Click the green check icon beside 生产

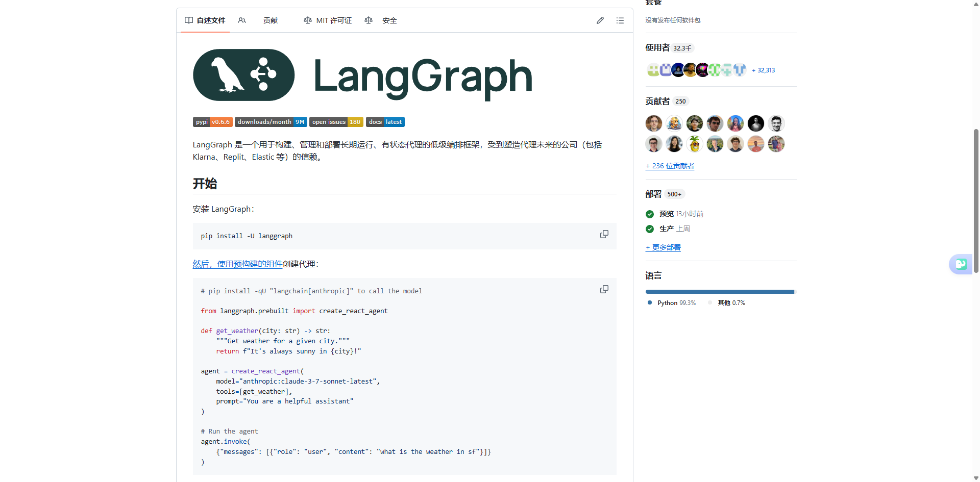coord(650,229)
